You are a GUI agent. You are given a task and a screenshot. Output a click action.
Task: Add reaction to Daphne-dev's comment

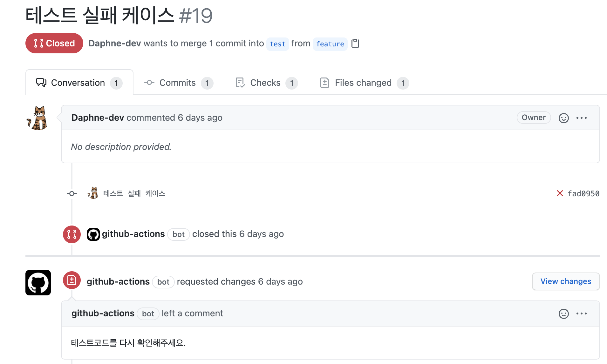(563, 118)
